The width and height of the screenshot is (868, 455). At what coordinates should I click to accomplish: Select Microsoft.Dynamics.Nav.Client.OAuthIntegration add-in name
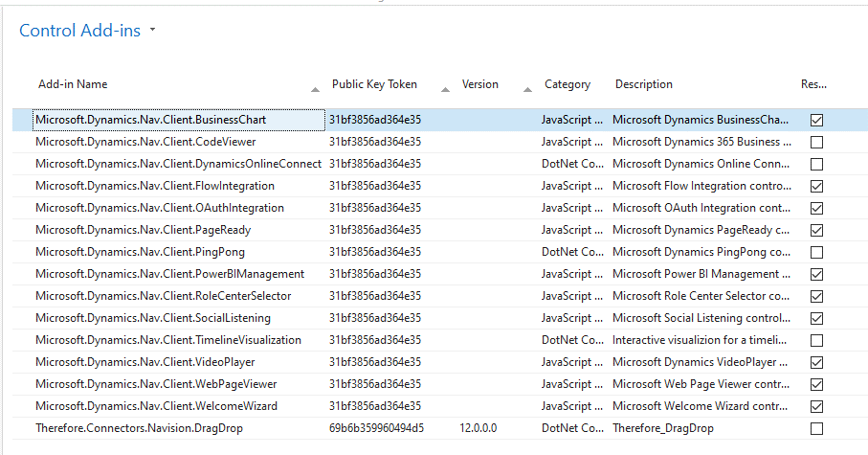coord(160,208)
